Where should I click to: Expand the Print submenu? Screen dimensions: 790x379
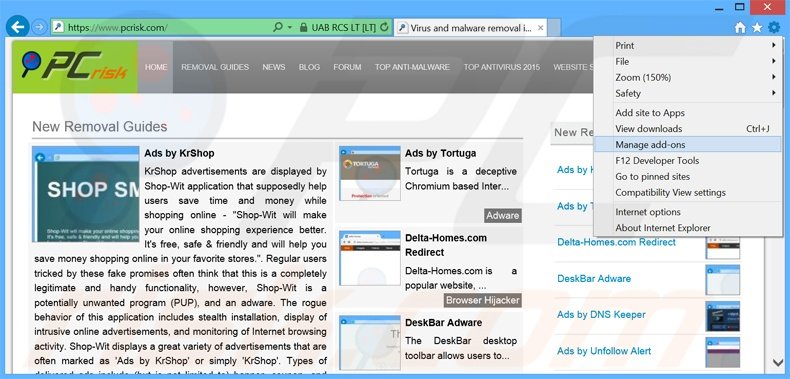[x=688, y=45]
